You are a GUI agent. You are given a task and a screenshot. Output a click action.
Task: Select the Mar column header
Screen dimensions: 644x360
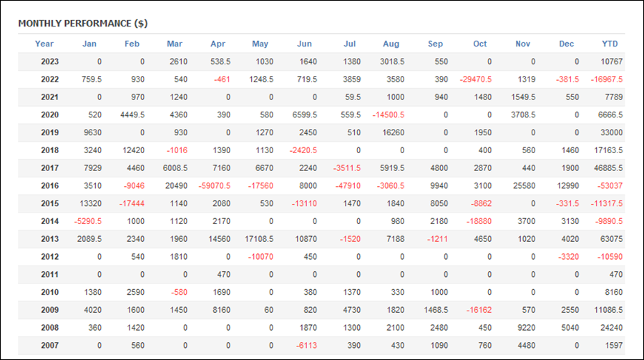175,44
